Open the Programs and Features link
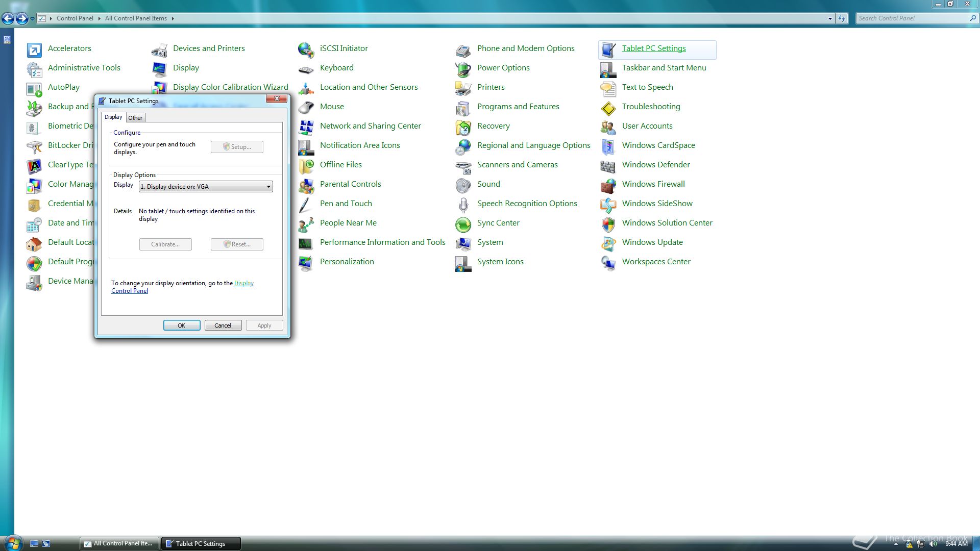980x551 pixels. (x=518, y=107)
